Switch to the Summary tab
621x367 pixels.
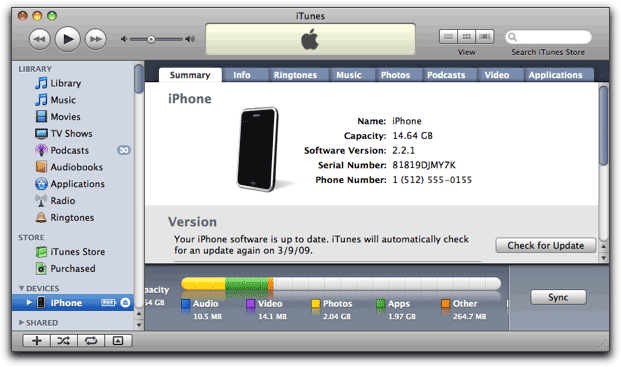tap(190, 75)
